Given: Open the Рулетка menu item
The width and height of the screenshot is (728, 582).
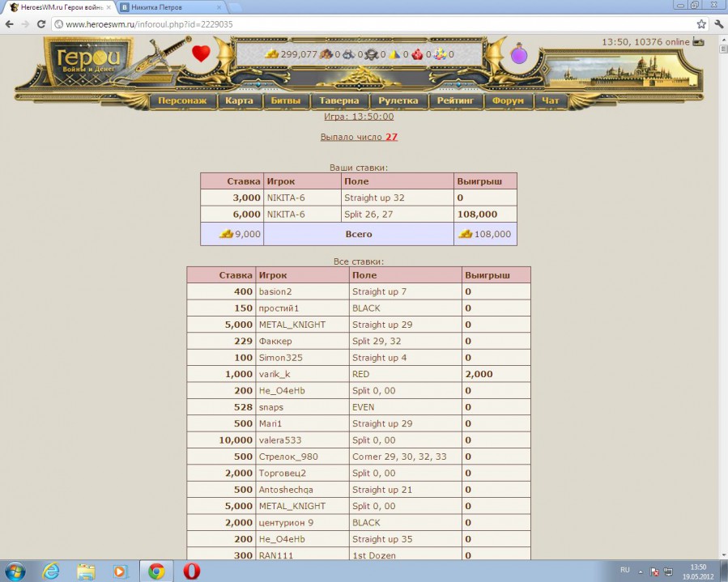Looking at the screenshot, I should [x=398, y=101].
